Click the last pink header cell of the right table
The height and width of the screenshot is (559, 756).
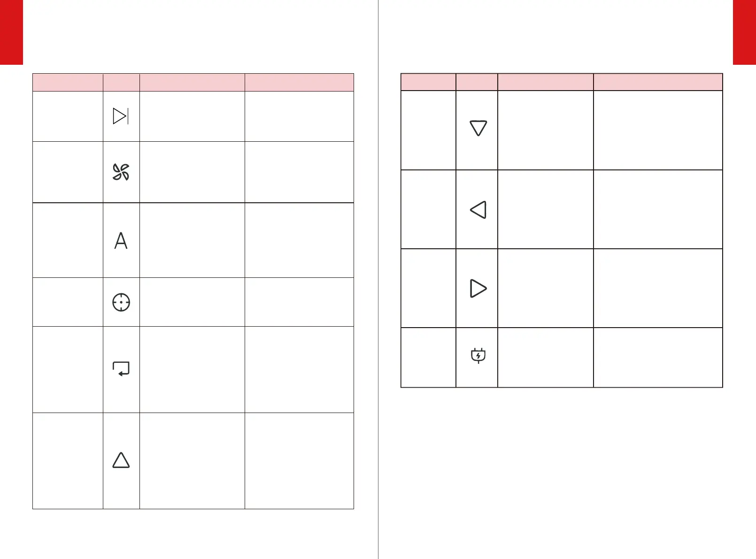657,82
